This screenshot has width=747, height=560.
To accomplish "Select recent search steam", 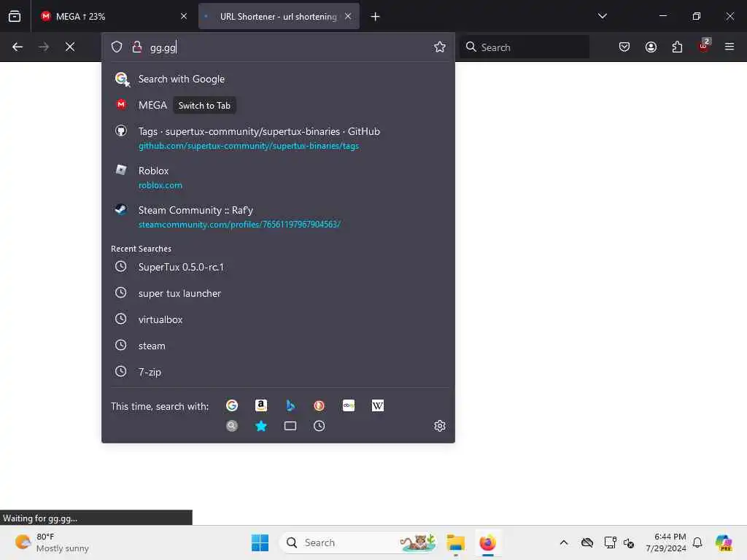I will 278,345.
